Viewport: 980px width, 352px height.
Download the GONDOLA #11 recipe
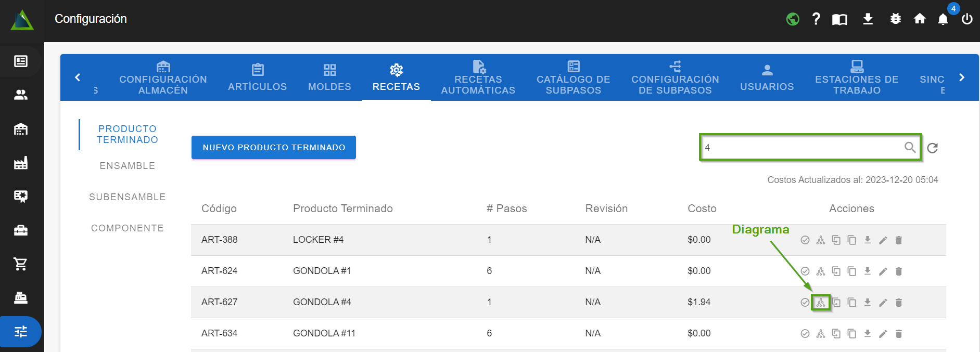pyautogui.click(x=867, y=333)
